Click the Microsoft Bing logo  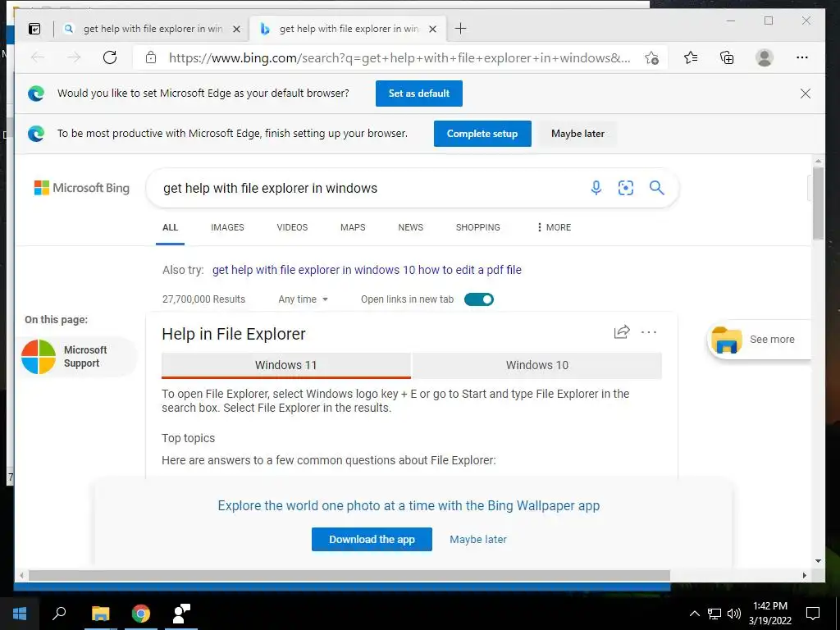[82, 188]
